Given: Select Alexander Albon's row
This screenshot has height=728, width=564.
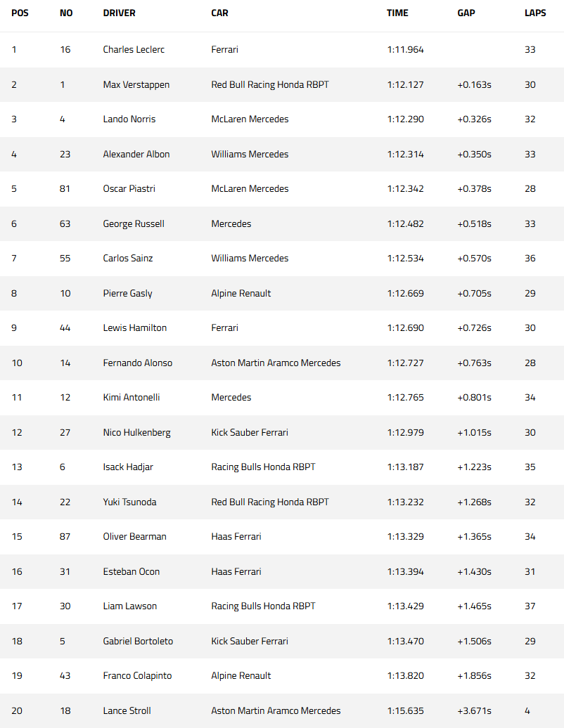Looking at the screenshot, I should point(282,154).
